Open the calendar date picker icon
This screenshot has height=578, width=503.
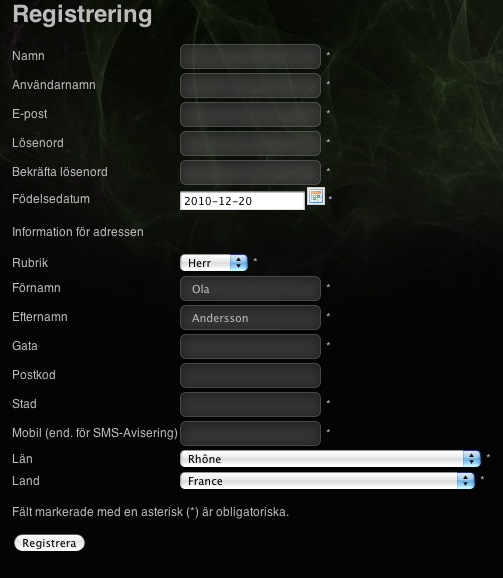point(316,196)
